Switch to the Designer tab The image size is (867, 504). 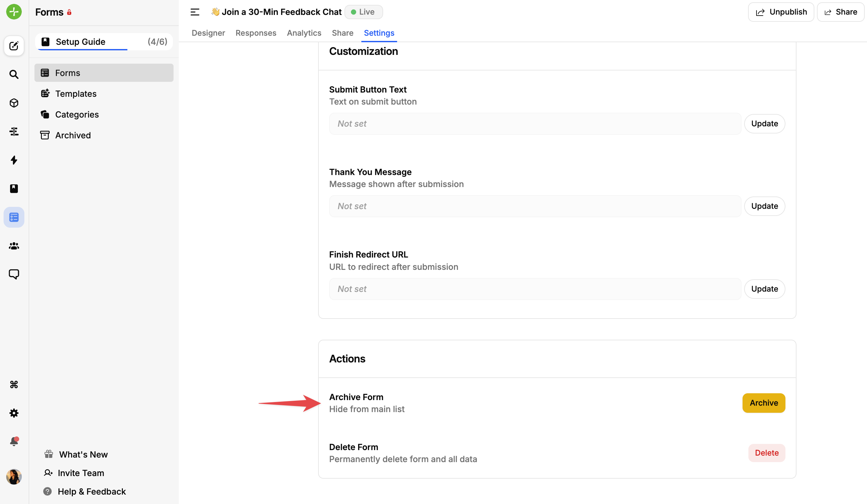pyautogui.click(x=208, y=33)
